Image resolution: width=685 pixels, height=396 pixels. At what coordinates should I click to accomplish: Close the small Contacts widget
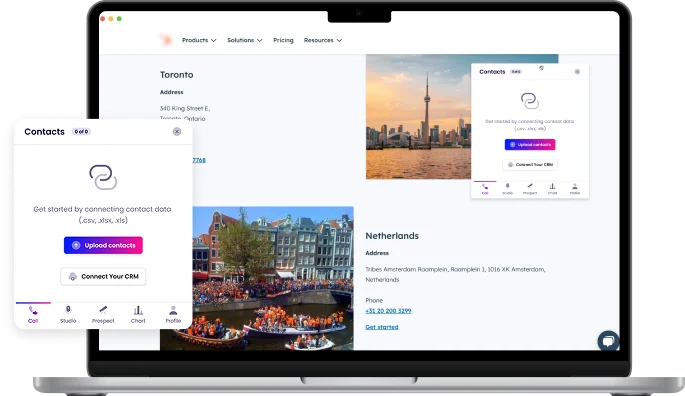pos(577,72)
